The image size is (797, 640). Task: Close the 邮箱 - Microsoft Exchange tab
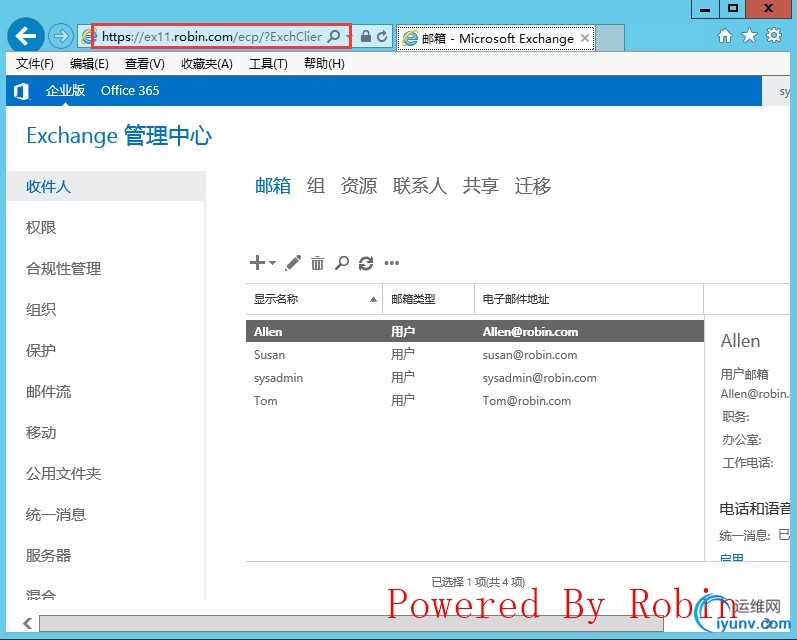click(x=585, y=38)
